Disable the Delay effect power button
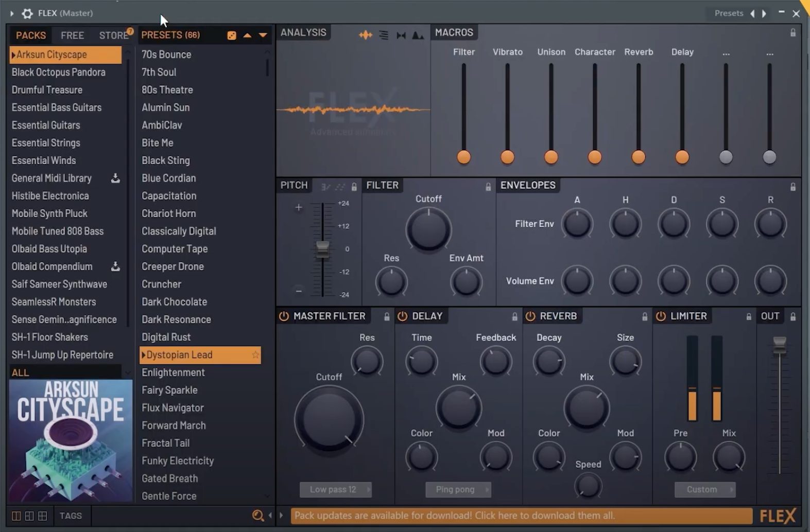This screenshot has width=810, height=532. pos(402,316)
